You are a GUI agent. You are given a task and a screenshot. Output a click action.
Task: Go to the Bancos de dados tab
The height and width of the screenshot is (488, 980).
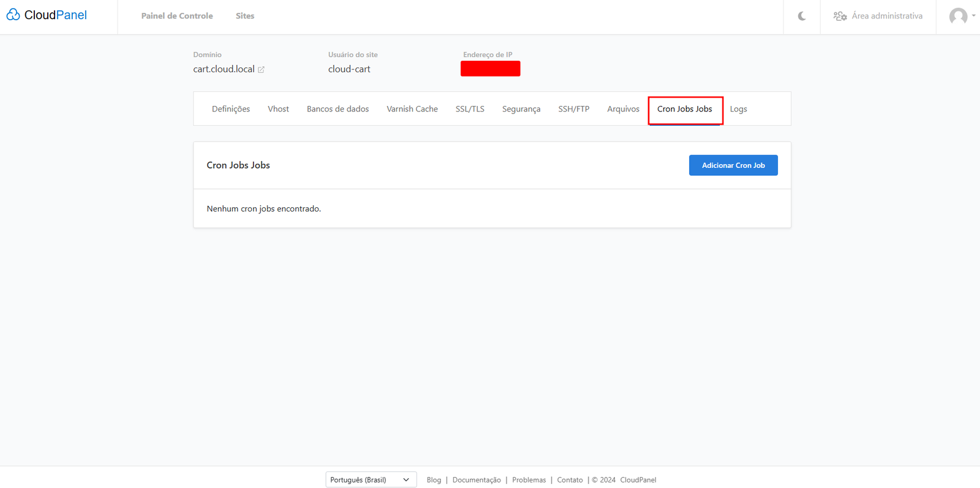point(337,109)
